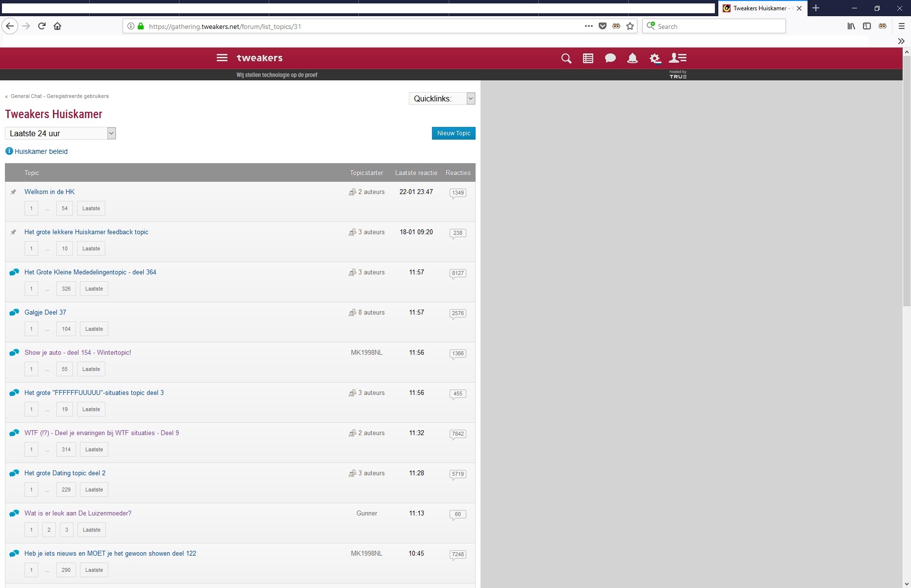Save page to Pocket
Screen dimensions: 911x588
coord(603,26)
